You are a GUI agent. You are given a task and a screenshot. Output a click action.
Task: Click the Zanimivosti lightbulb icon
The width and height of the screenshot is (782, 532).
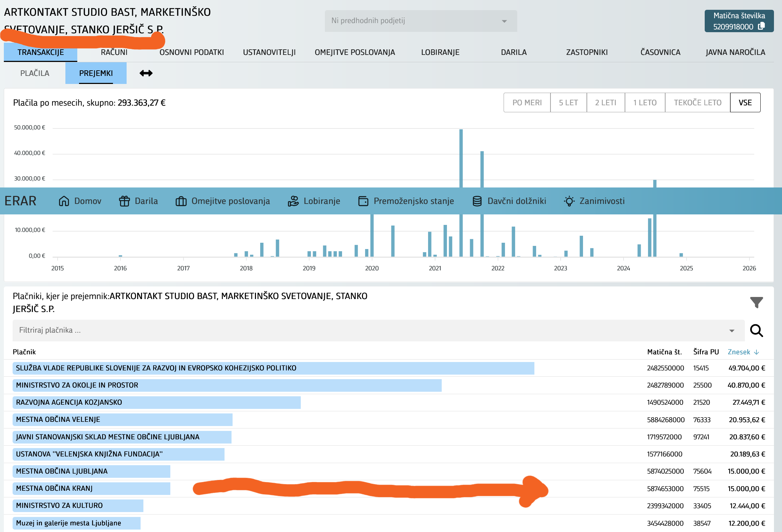coord(569,201)
